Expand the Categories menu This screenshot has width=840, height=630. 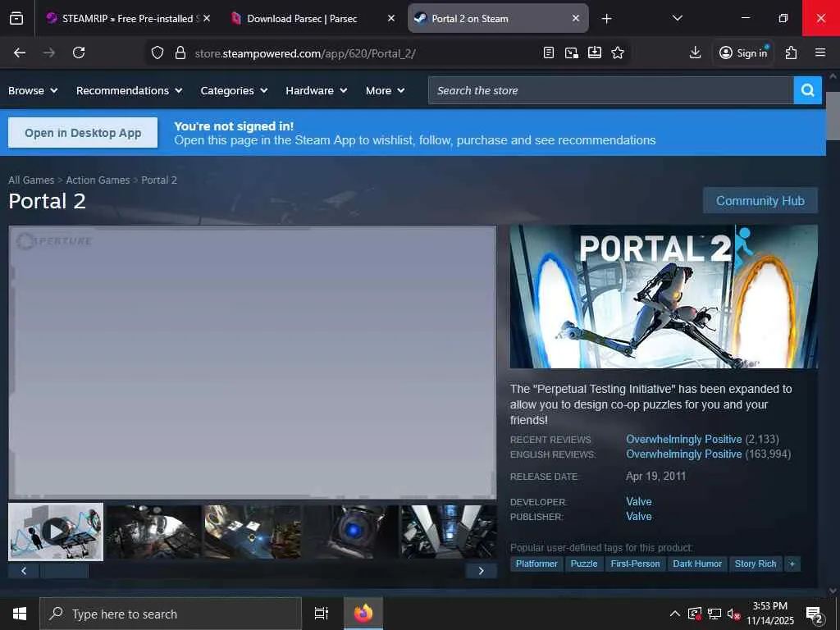tap(234, 90)
